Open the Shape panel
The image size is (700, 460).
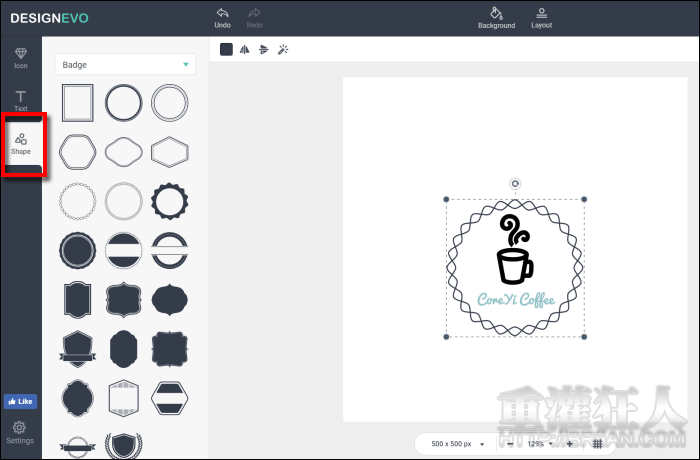[x=20, y=144]
